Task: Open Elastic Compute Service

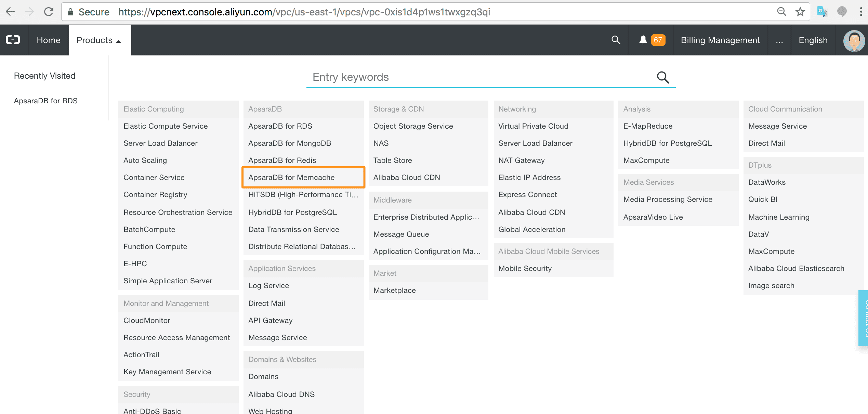Action: point(166,126)
